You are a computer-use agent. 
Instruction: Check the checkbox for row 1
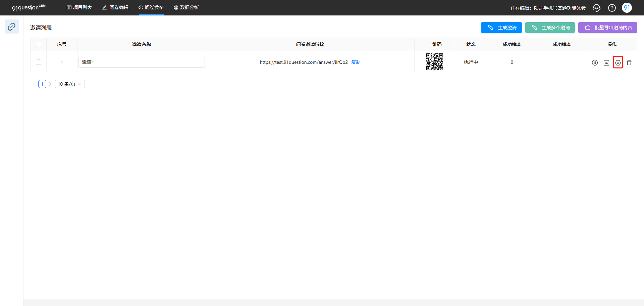pos(39,62)
